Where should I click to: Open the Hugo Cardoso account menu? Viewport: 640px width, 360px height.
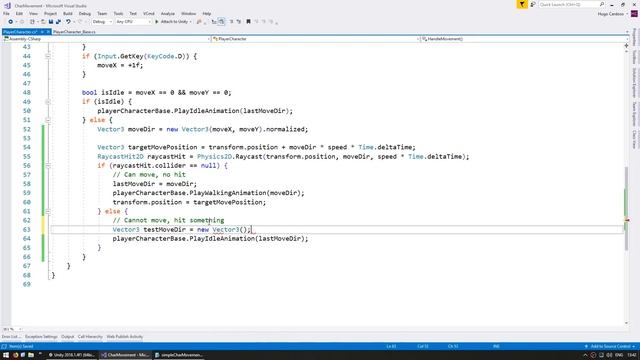click(x=612, y=14)
